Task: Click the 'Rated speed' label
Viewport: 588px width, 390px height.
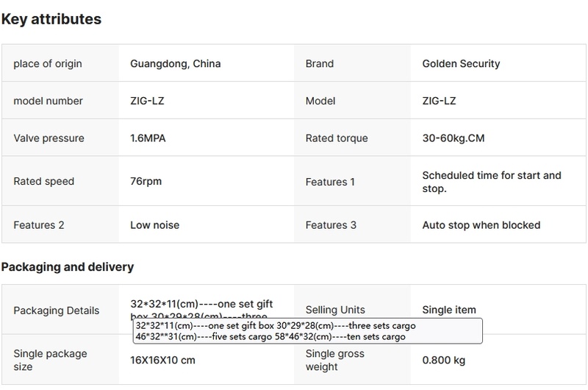Action: [x=43, y=182]
